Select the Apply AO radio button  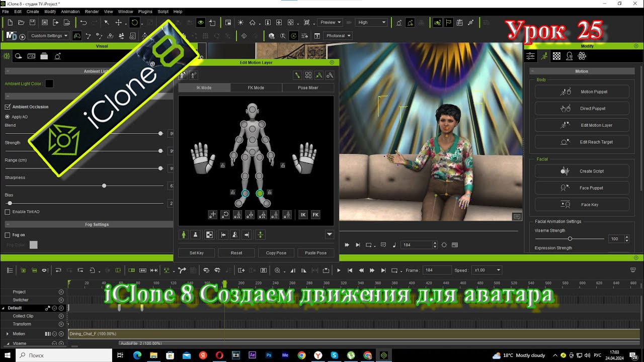(x=8, y=117)
